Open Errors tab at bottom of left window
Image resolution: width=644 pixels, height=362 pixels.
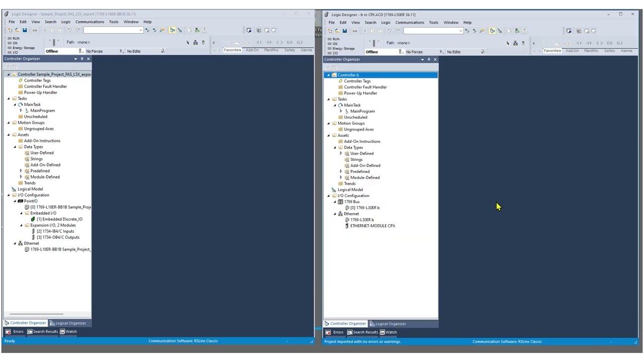(x=15, y=331)
